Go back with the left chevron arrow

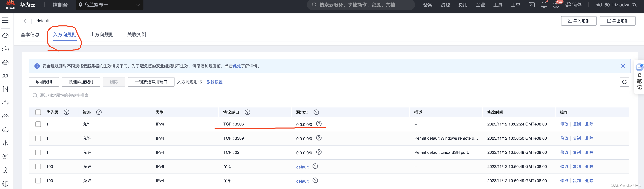[25, 21]
